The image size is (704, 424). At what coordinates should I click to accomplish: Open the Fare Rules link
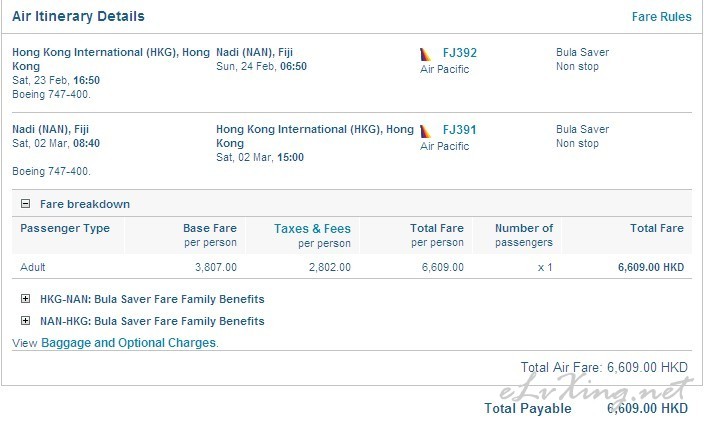tap(661, 17)
